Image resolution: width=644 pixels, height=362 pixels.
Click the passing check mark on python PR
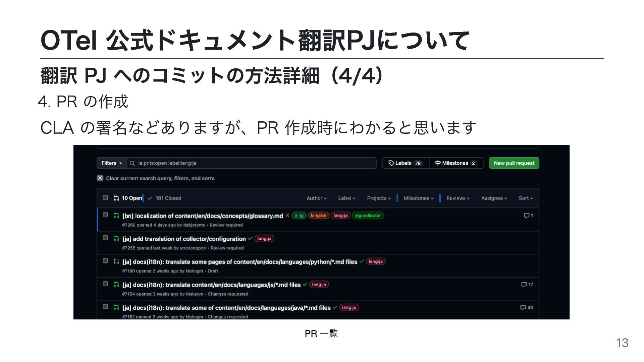click(x=361, y=261)
